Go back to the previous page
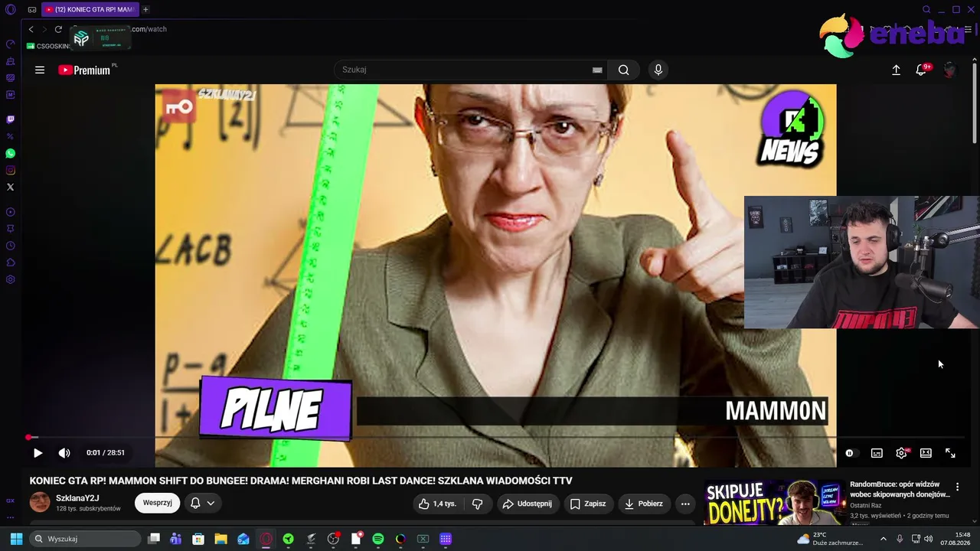This screenshot has width=980, height=551. coord(31,29)
